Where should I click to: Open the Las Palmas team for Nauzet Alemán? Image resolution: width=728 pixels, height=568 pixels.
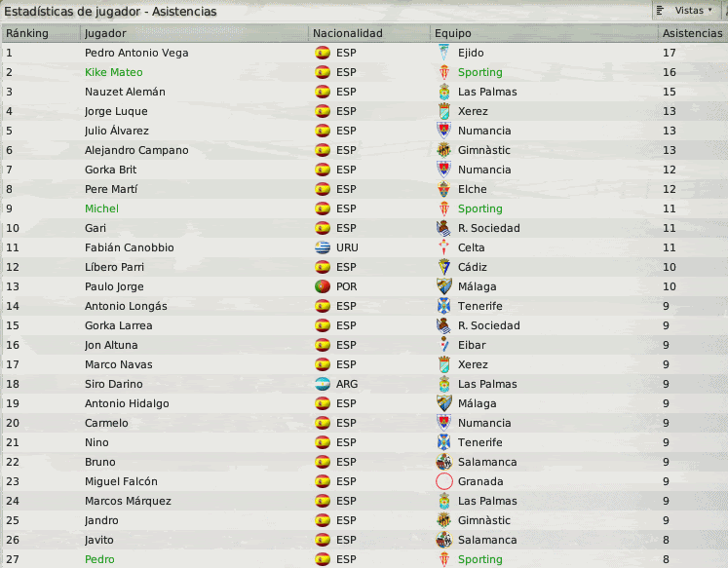point(487,92)
